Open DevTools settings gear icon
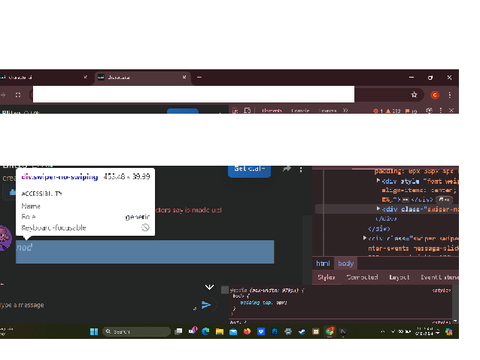Screen dimensions: 480x360 429,110
